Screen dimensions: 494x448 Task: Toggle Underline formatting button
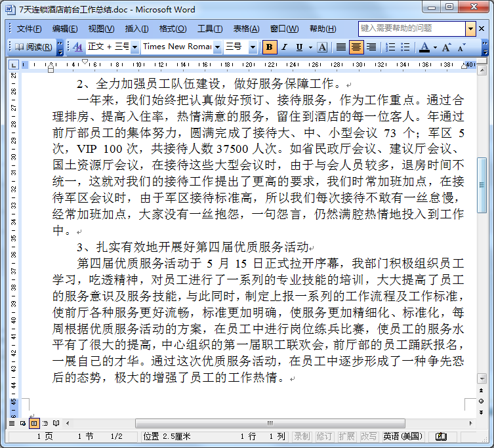(299, 47)
